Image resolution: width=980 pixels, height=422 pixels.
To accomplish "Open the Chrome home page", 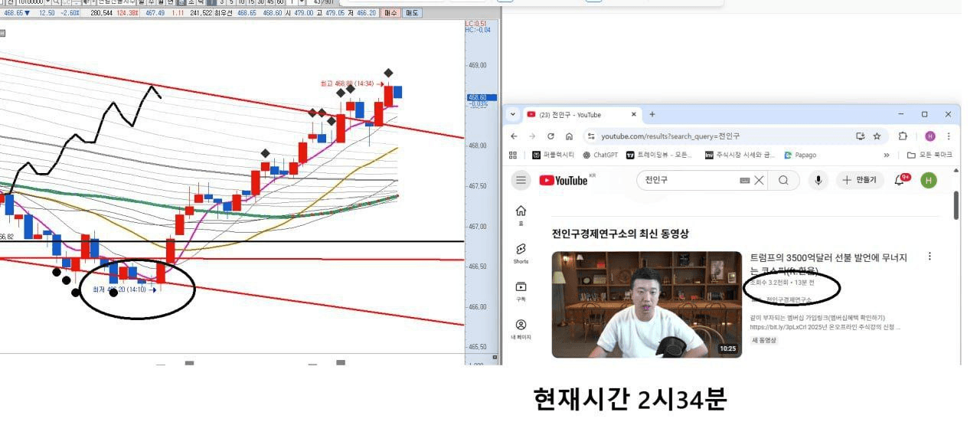I will pyautogui.click(x=569, y=136).
